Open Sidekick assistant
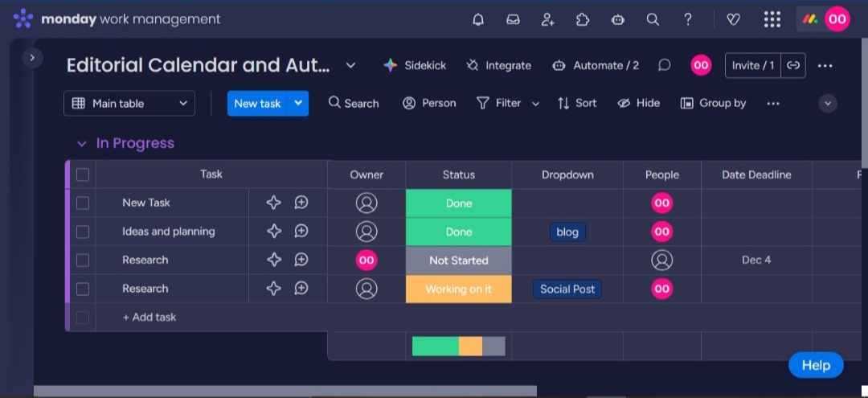Image resolution: width=868 pixels, height=398 pixels. pyautogui.click(x=415, y=65)
